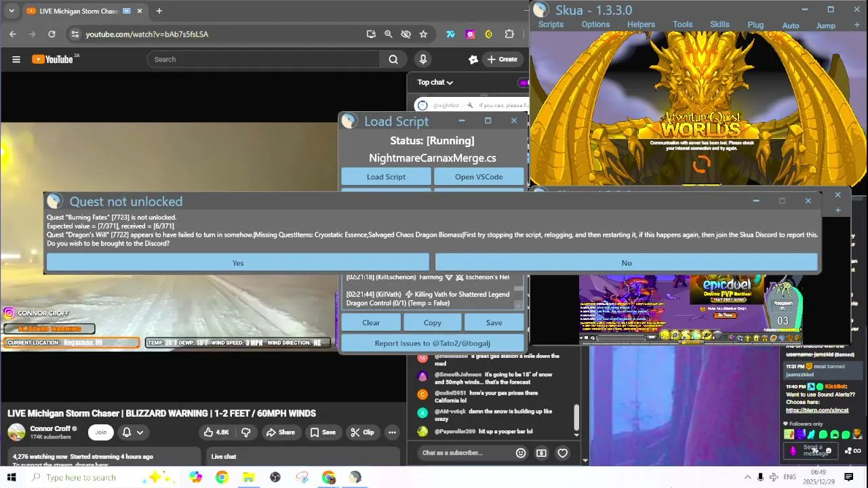868x488 pixels.
Task: Join the Connor Croff channel membership
Action: 101,432
